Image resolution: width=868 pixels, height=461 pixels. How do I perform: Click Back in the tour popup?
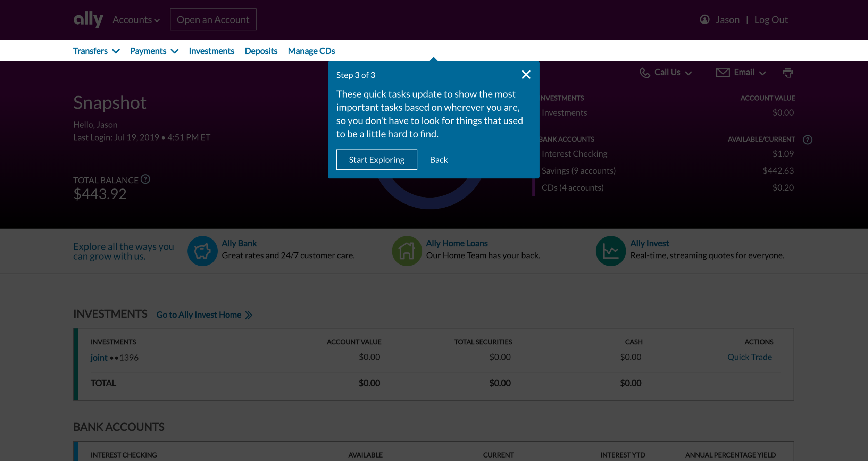(x=439, y=160)
